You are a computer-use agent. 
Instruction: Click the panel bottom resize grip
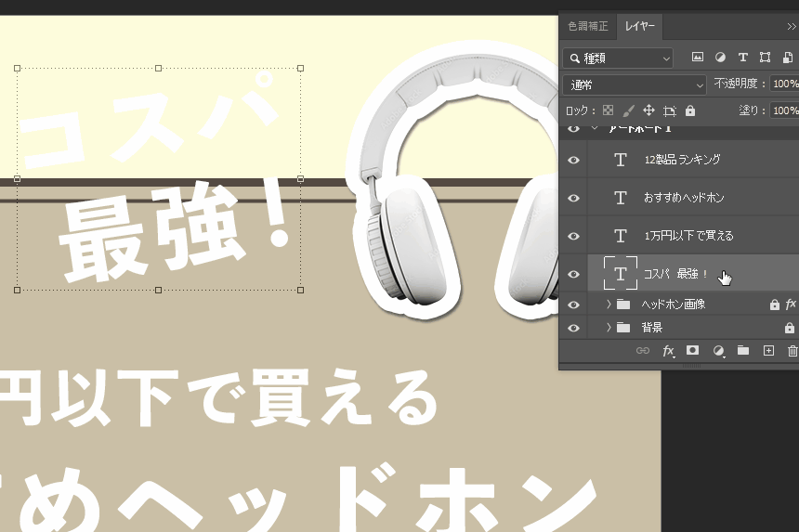pyautogui.click(x=691, y=366)
